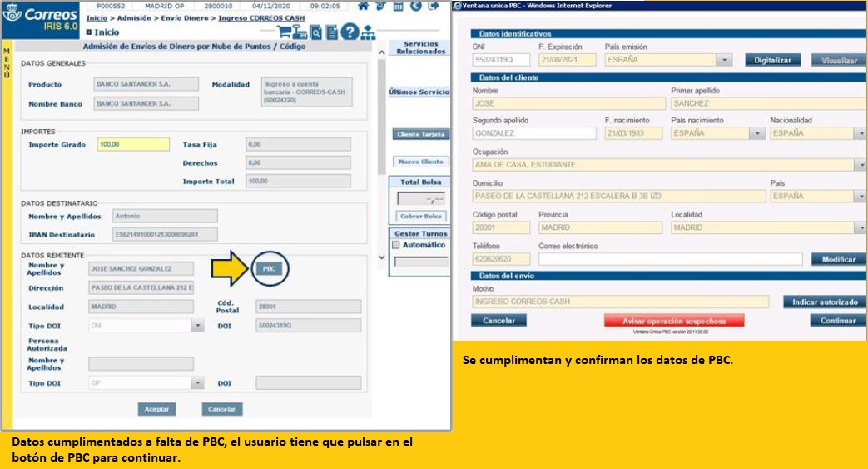This screenshot has width=868, height=469.
Task: Click the exit arrow icon at top right
Action: click(x=434, y=7)
